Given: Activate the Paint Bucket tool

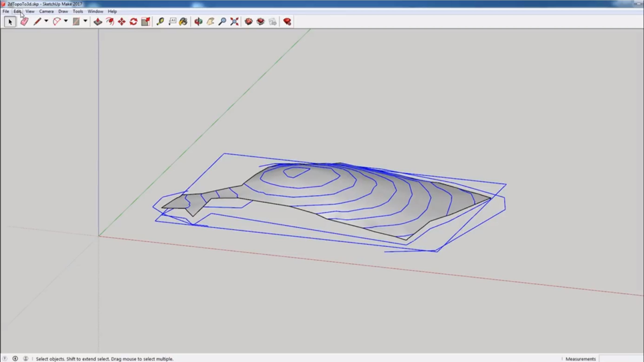Looking at the screenshot, I should pyautogui.click(x=183, y=22).
